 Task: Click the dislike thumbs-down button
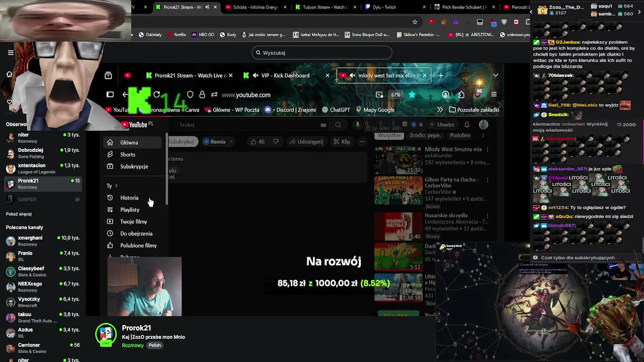275,142
